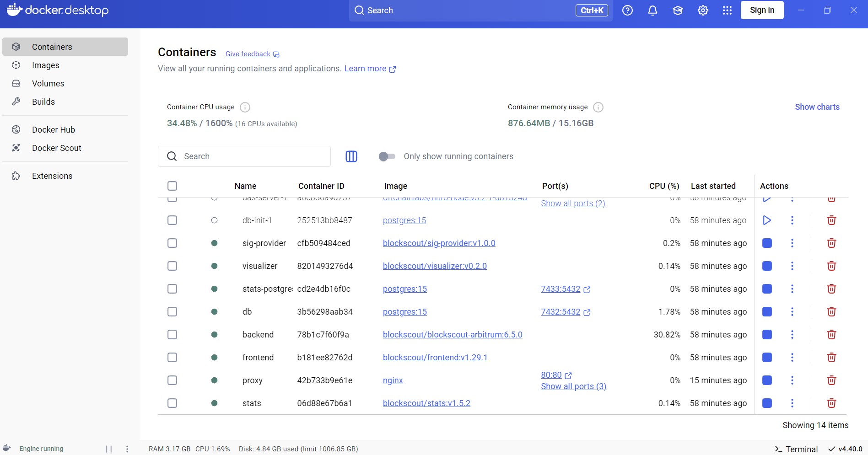This screenshot has width=868, height=455.
Task: Open Images in sidebar
Action: click(x=65, y=65)
